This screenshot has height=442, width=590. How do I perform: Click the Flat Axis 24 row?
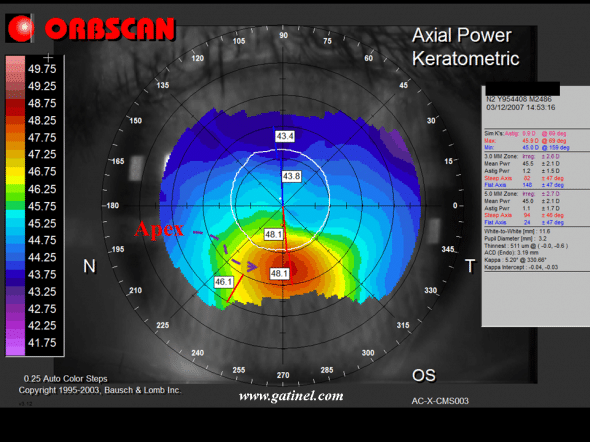524,222
